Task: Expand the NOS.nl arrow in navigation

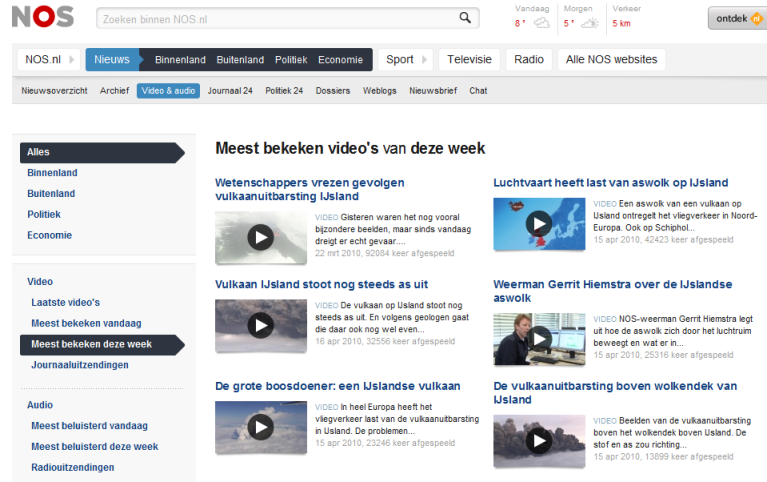Action: pyautogui.click(x=71, y=60)
